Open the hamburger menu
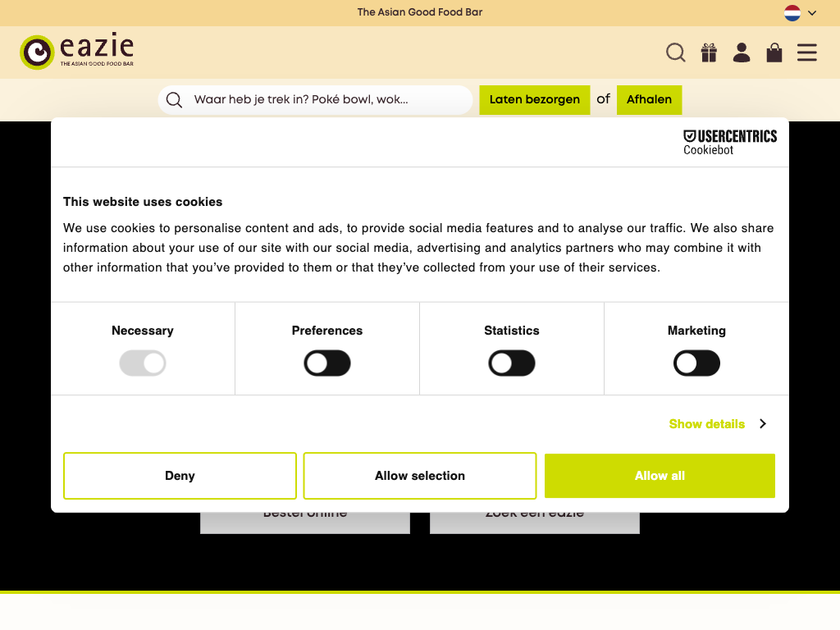Screen dimensions: 840x630 tap(807, 52)
